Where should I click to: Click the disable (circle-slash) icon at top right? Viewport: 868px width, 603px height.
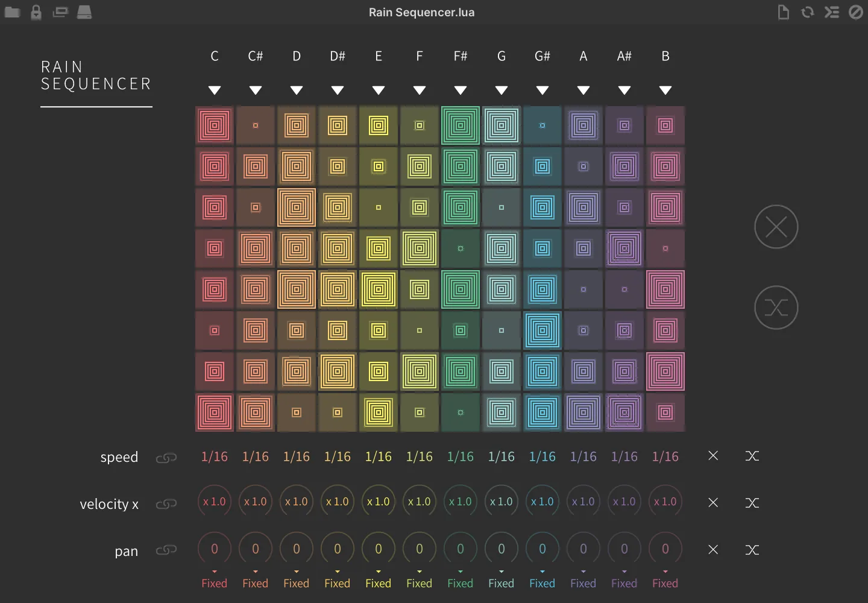click(x=856, y=12)
